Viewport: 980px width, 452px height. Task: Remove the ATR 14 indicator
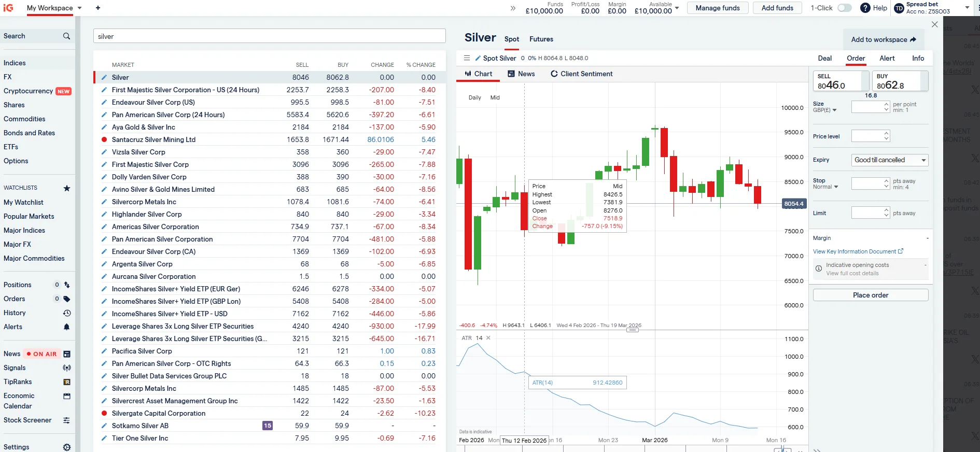coord(488,338)
